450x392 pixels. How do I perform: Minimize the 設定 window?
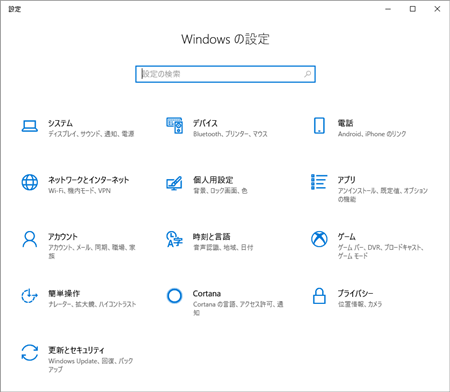coord(388,9)
